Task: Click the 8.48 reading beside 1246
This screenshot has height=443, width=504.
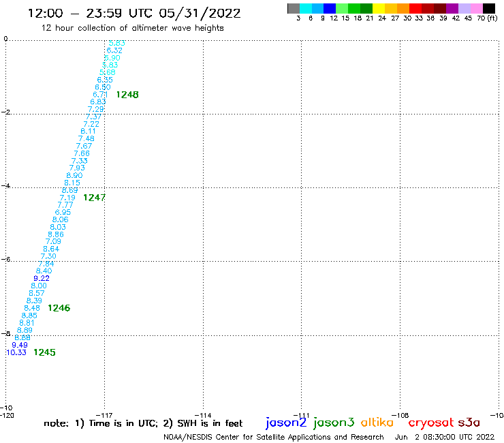Action: [x=32, y=308]
